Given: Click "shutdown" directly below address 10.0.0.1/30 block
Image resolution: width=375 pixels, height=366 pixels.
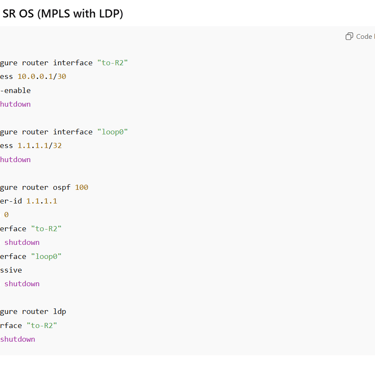Looking at the screenshot, I should (15, 104).
